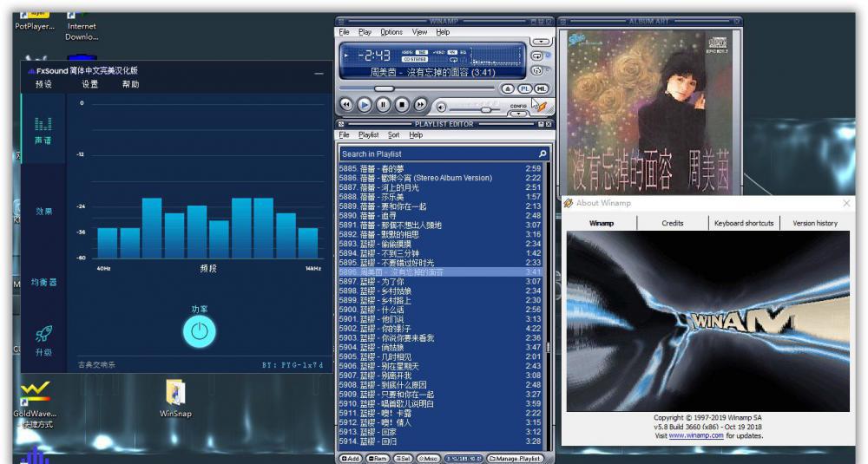
Task: Go to previous track in Winamp
Action: (x=346, y=104)
